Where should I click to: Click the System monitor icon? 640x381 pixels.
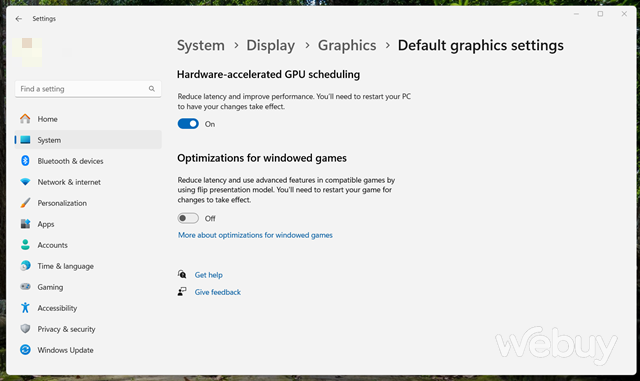click(25, 140)
